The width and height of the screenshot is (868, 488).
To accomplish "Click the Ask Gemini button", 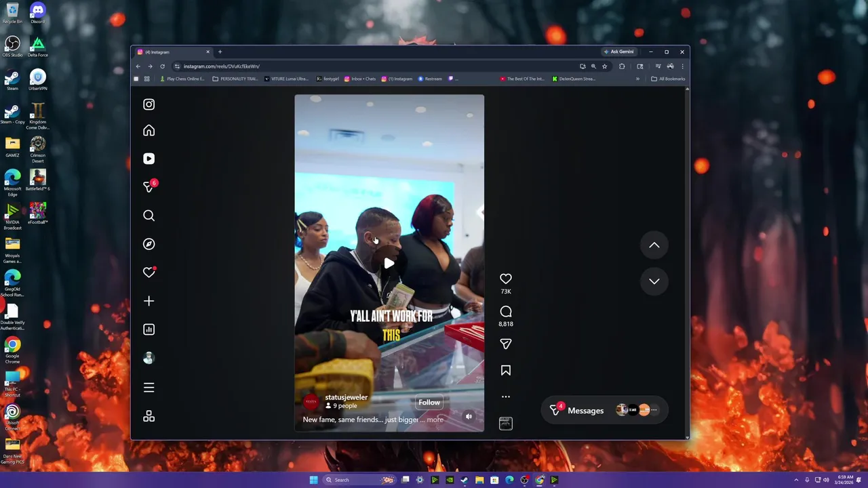I will click(x=618, y=52).
